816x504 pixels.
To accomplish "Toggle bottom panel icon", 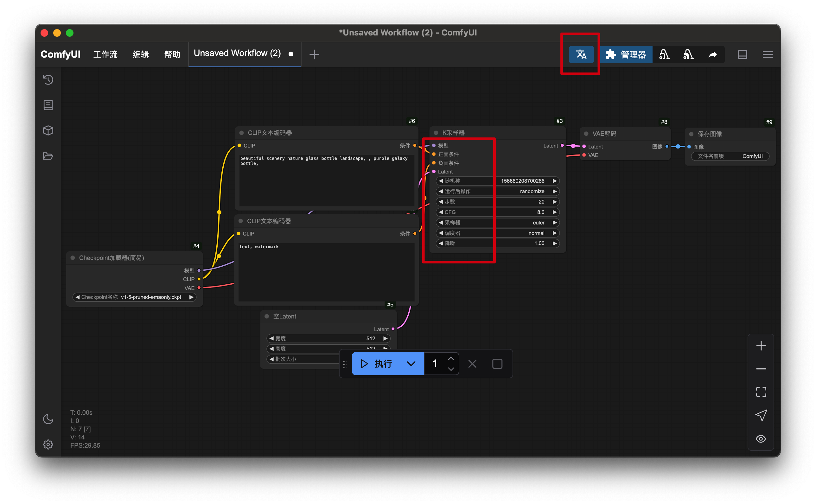I will point(742,54).
